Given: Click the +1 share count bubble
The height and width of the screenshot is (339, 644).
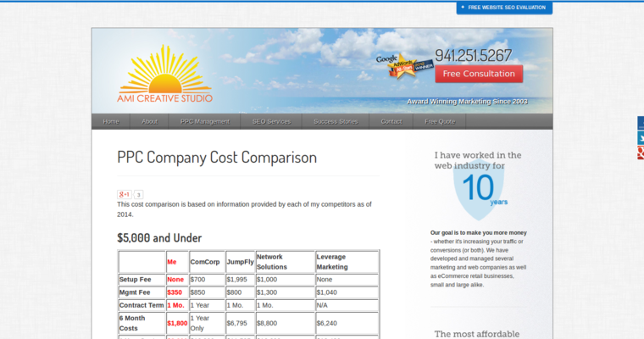Looking at the screenshot, I should click(x=139, y=194).
